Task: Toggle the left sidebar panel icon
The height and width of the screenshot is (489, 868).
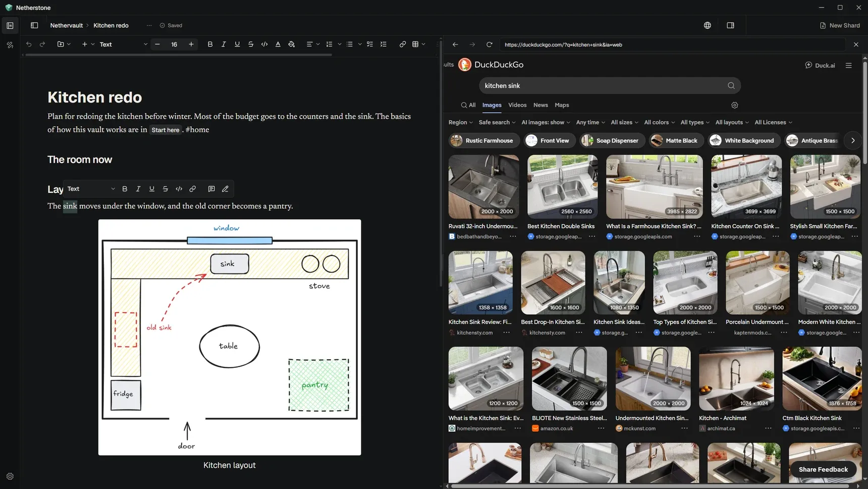Action: click(x=34, y=25)
